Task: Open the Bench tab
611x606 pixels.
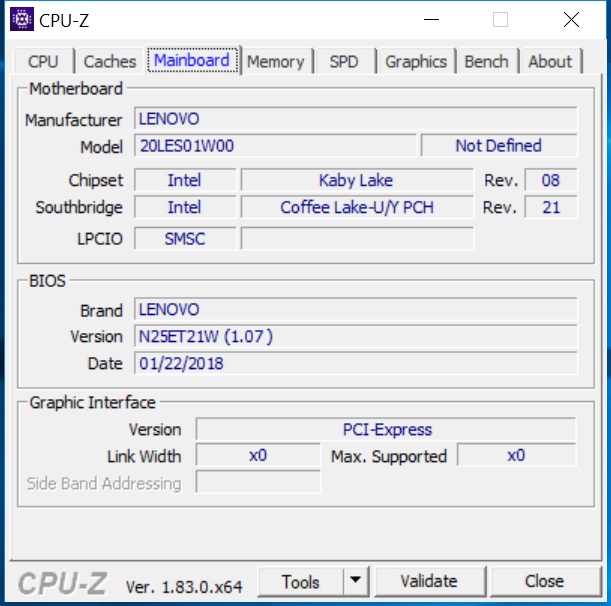Action: [x=487, y=62]
